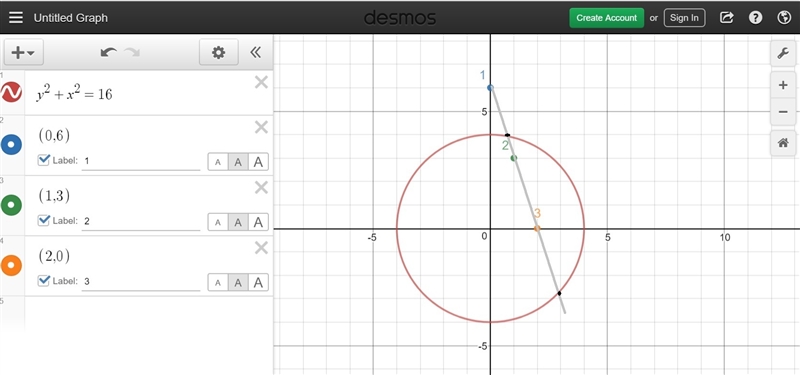
Task: Open expression list gear settings
Action: click(x=218, y=52)
